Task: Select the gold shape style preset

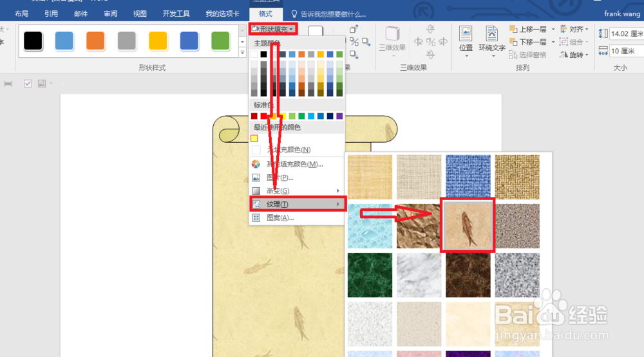Action: (158, 41)
